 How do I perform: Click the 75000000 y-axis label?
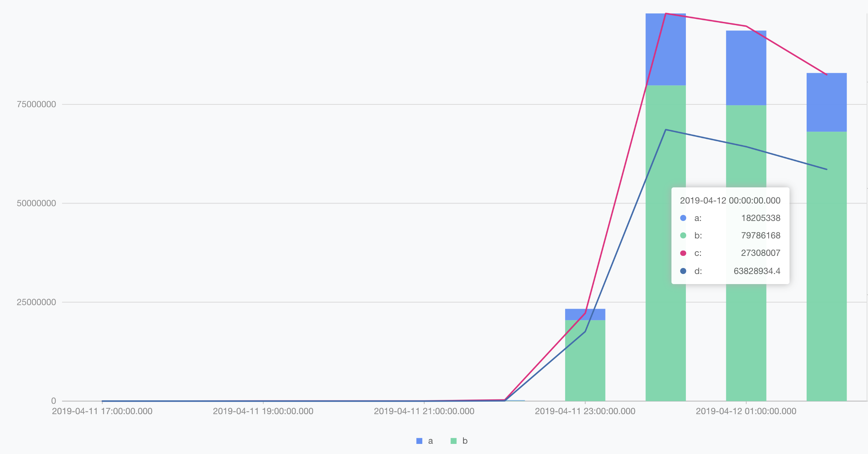pyautogui.click(x=37, y=104)
